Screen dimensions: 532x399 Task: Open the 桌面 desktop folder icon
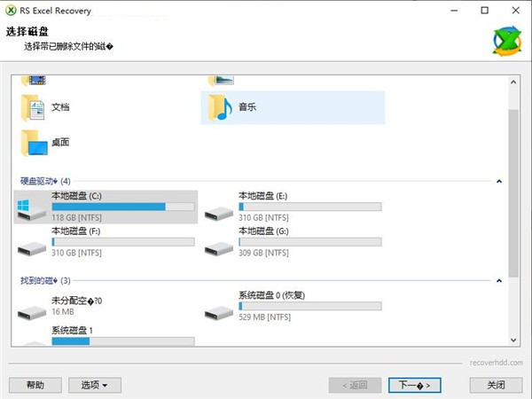[x=34, y=143]
